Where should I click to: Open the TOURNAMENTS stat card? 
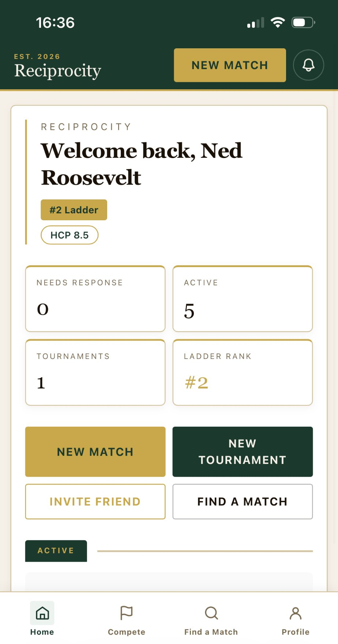(95, 372)
